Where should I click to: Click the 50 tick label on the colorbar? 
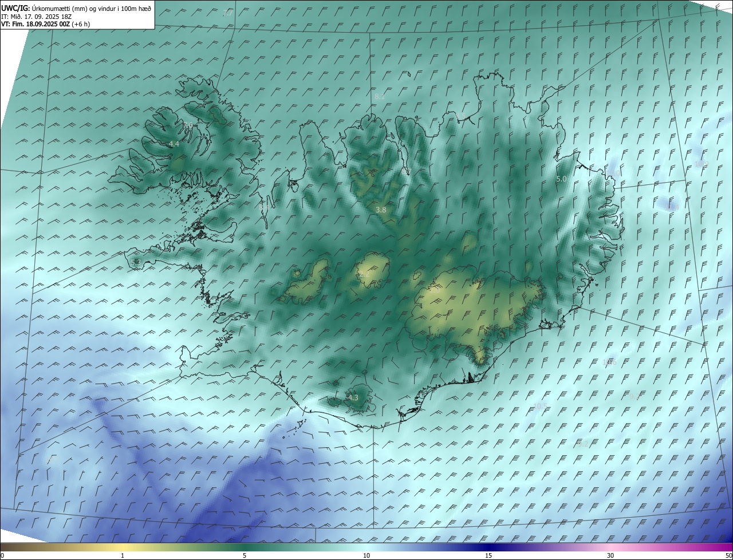coord(728,555)
